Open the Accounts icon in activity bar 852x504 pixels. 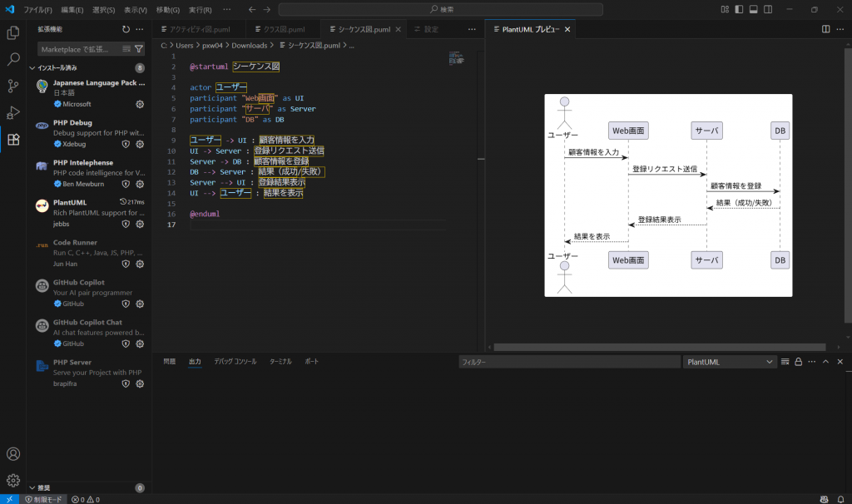pos(13,454)
